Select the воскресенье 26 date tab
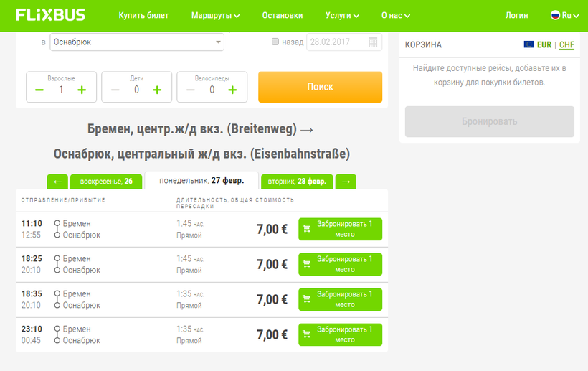 point(105,182)
